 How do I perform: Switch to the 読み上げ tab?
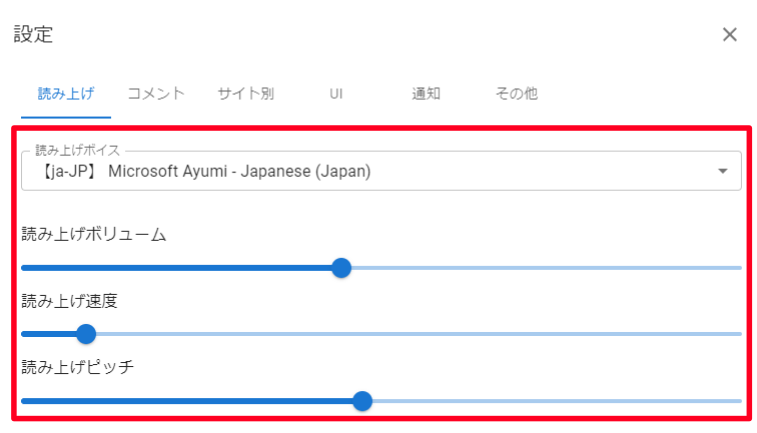(x=66, y=94)
